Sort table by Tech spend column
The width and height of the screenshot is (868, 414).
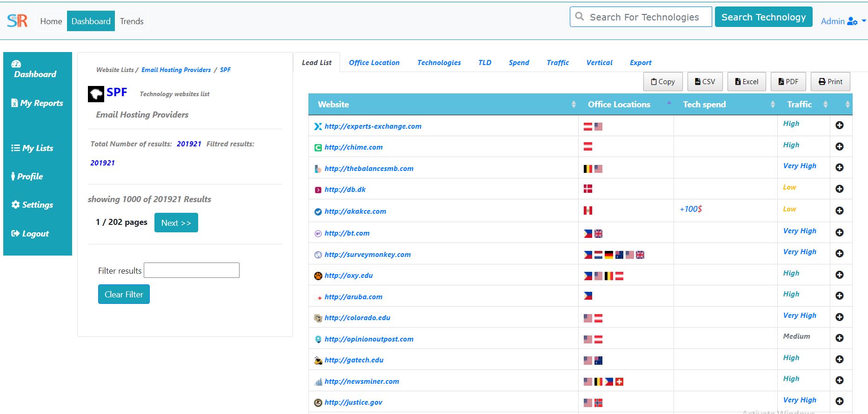(726, 105)
